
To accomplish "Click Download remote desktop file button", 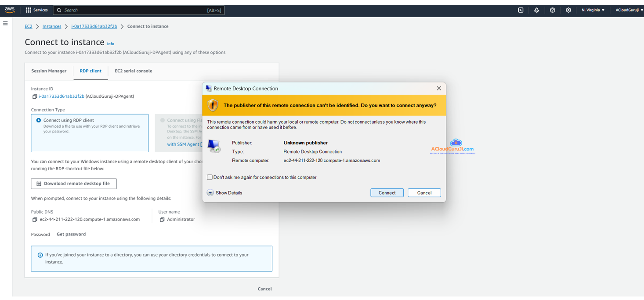I will click(x=73, y=184).
